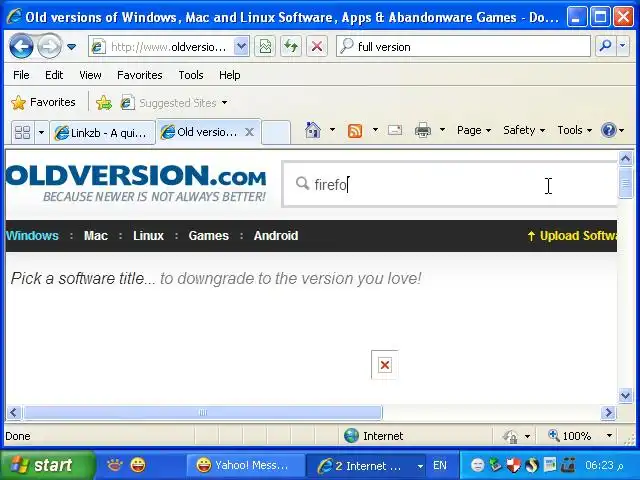Select the Linux category link
This screenshot has width=640, height=480.
pyautogui.click(x=148, y=236)
